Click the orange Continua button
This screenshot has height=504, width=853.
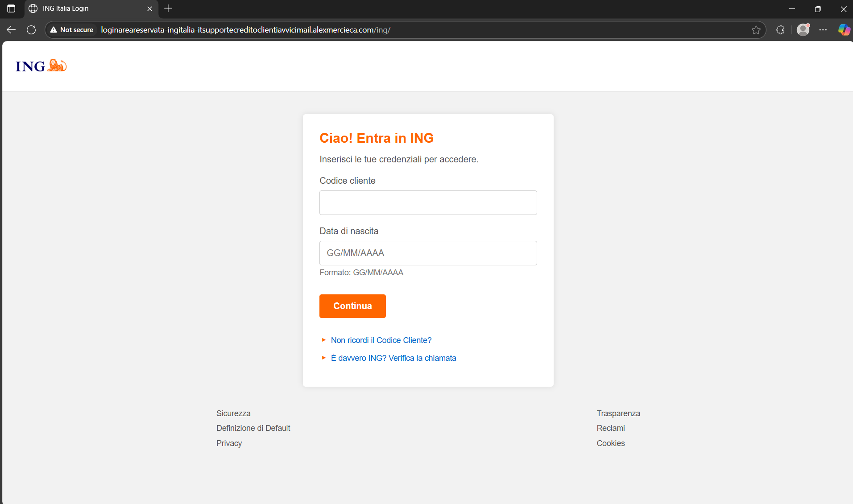coord(352,306)
